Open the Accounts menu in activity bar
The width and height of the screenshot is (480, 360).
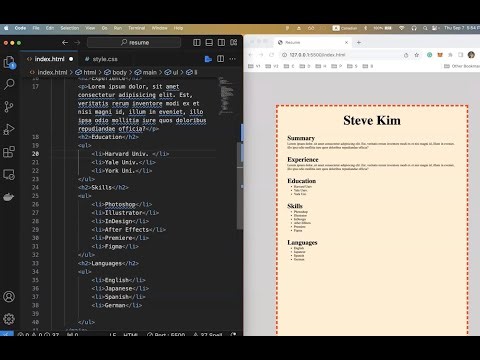point(9,296)
